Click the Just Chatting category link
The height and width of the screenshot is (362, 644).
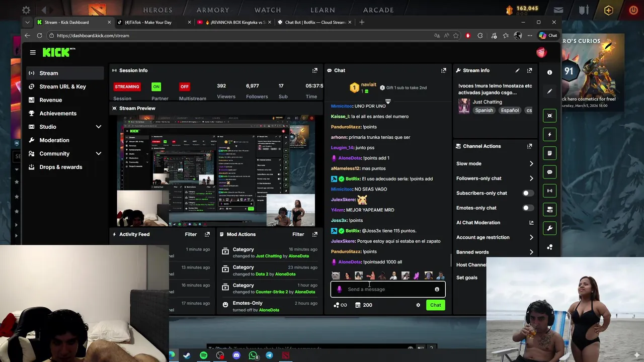pyautogui.click(x=487, y=102)
